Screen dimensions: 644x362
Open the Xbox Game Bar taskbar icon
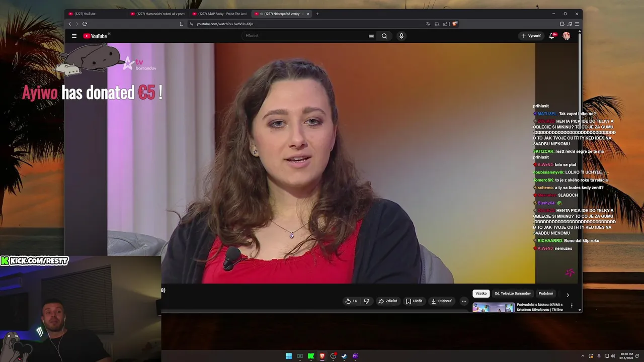pyautogui.click(x=300, y=356)
